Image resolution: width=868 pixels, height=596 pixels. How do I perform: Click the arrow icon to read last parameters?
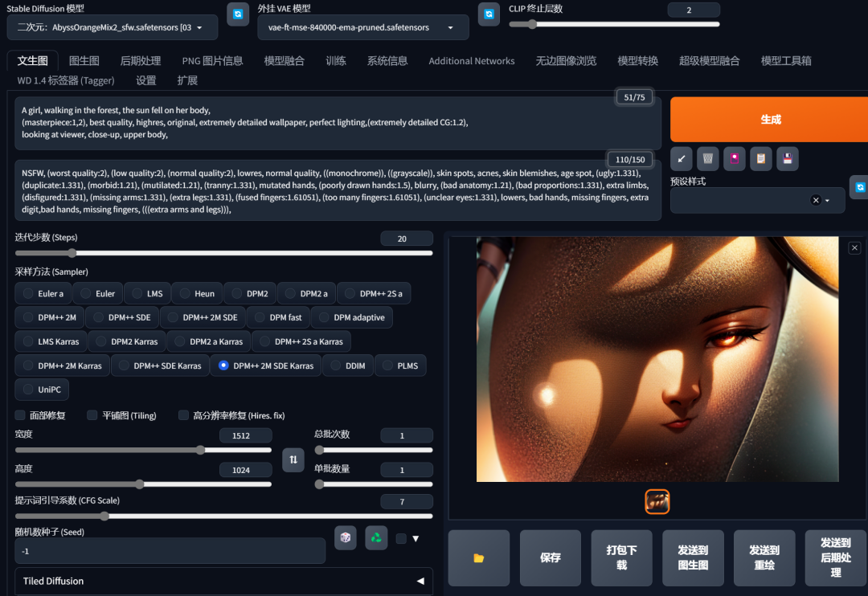[682, 158]
